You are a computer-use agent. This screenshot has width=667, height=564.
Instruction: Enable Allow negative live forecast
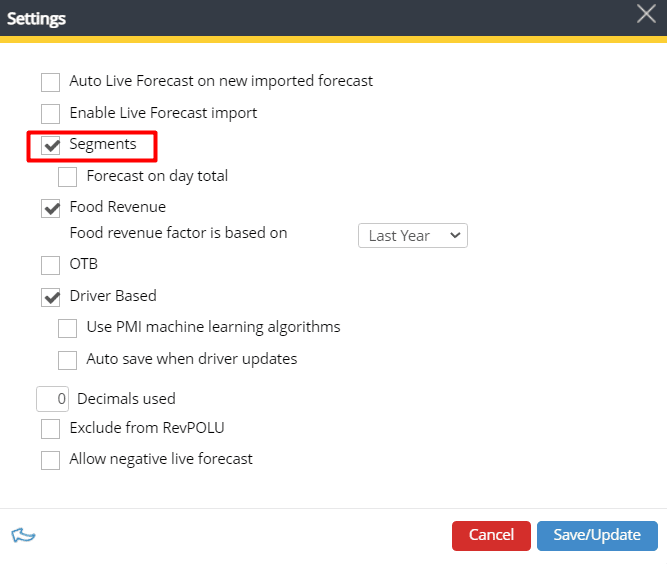(51, 460)
